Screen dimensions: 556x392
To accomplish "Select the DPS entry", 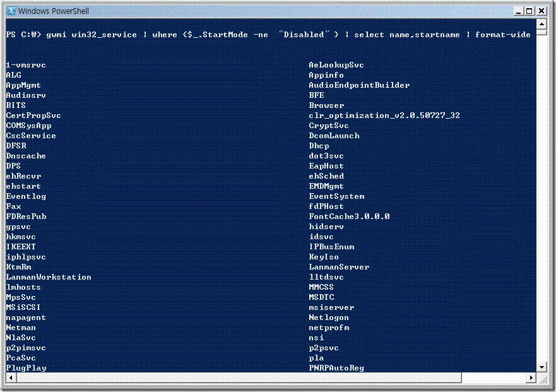I will click(x=13, y=166).
